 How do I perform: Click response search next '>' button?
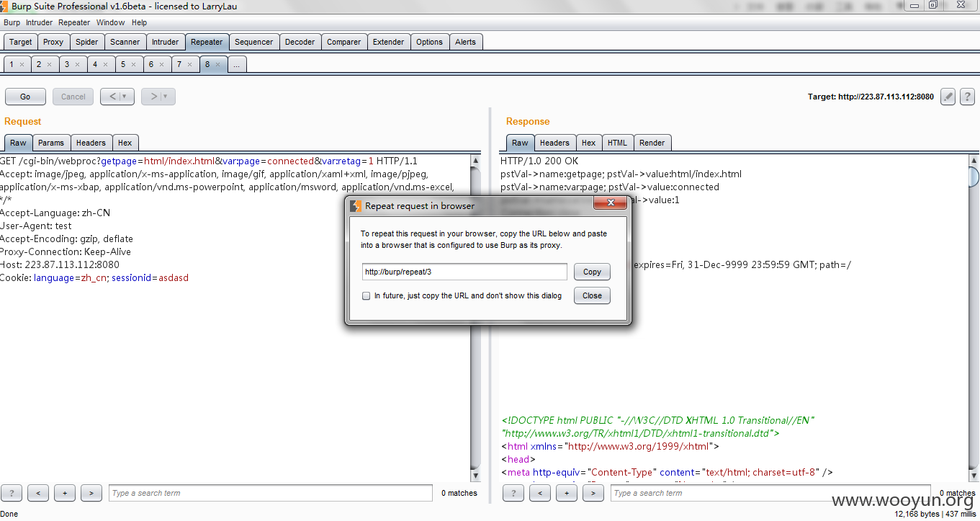pos(593,493)
